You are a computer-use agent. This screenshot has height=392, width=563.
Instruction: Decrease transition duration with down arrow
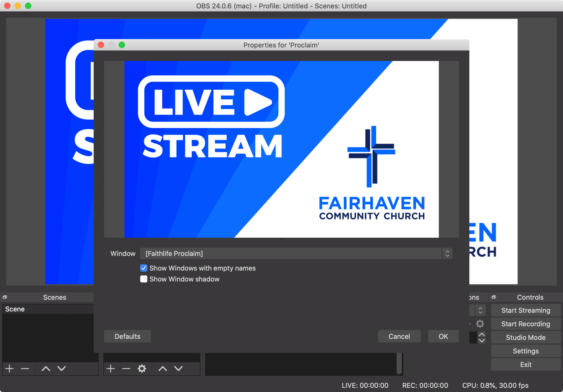point(482,340)
